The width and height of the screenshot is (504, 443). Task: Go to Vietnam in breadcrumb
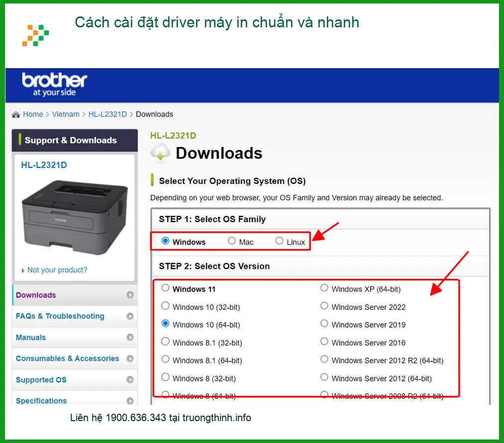[x=66, y=114]
